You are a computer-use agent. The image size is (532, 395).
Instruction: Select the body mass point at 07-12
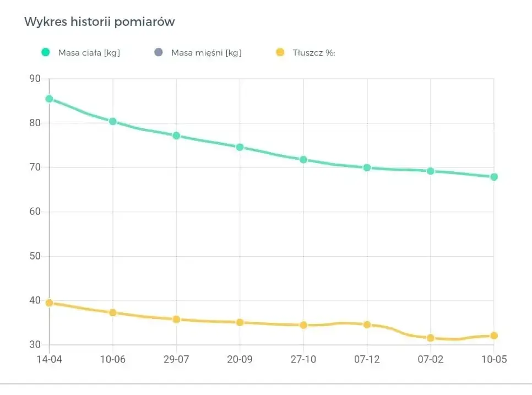pyautogui.click(x=367, y=167)
